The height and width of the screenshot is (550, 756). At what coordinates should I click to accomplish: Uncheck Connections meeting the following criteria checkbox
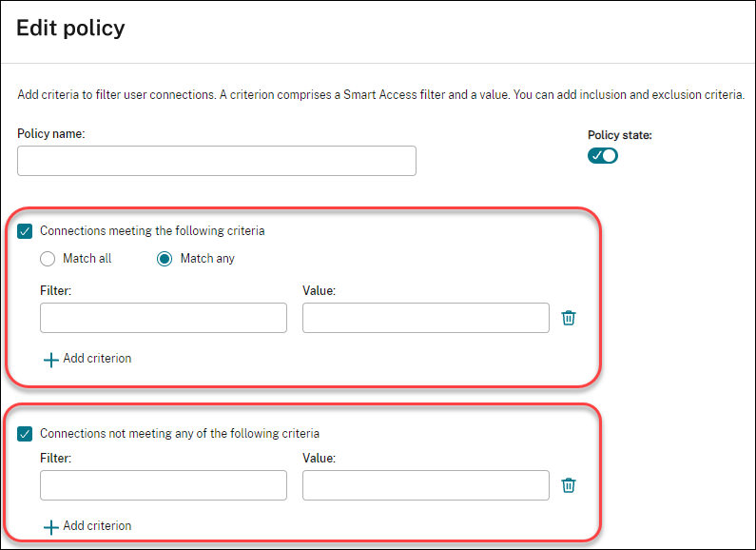coord(26,231)
